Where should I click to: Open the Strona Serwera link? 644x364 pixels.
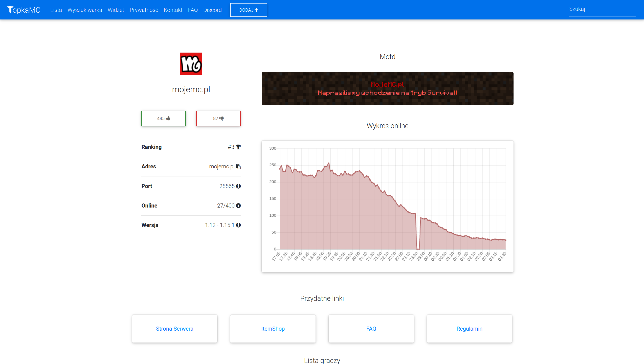point(174,329)
